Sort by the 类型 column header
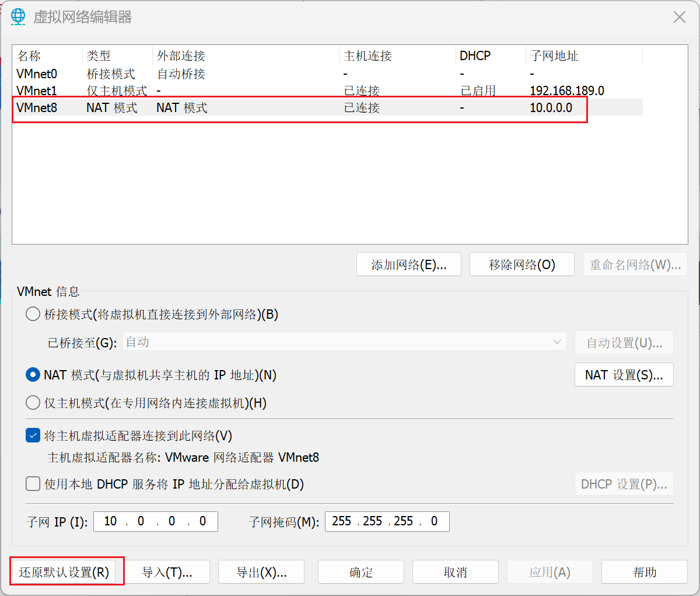 click(x=118, y=56)
